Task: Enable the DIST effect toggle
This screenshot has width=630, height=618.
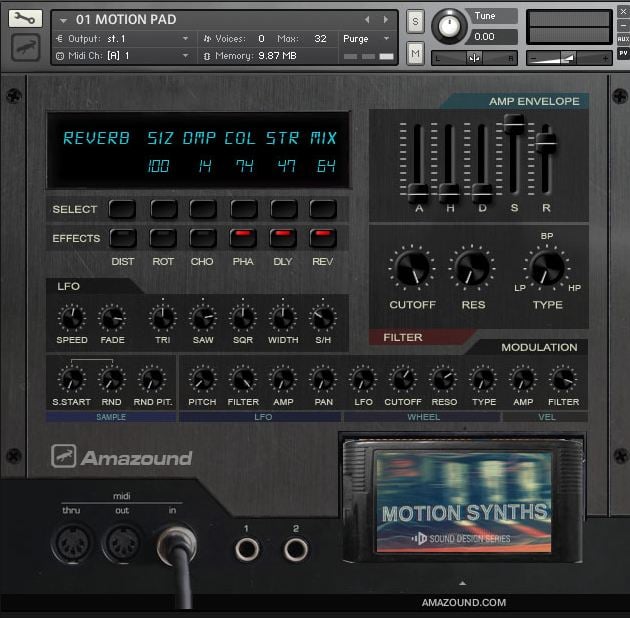Action: coord(123,238)
